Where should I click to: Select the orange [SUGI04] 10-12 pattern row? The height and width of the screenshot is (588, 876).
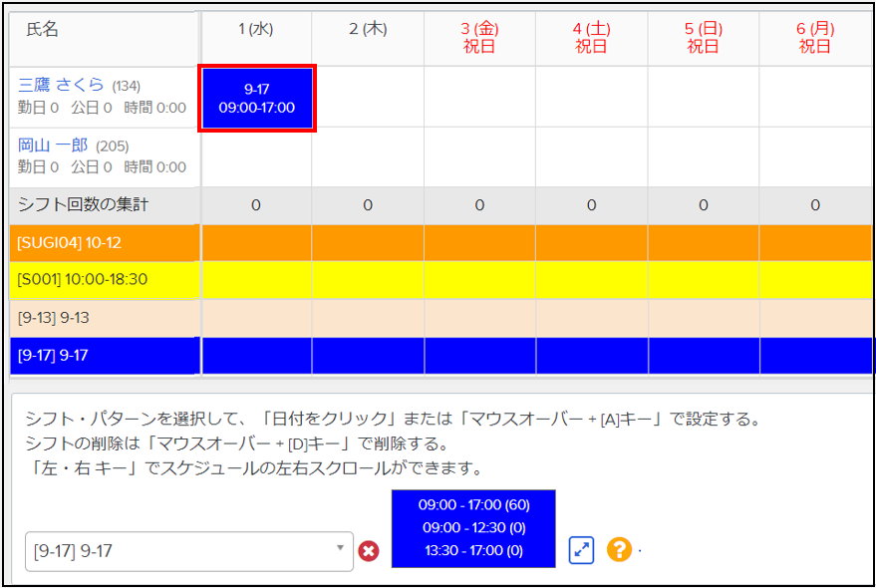coord(105,242)
